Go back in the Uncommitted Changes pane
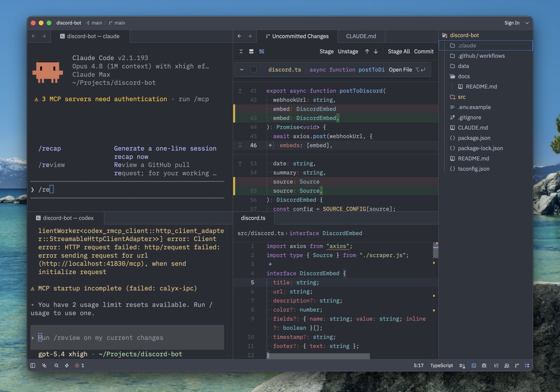Screen dimensions: 560x392 pyautogui.click(x=239, y=36)
